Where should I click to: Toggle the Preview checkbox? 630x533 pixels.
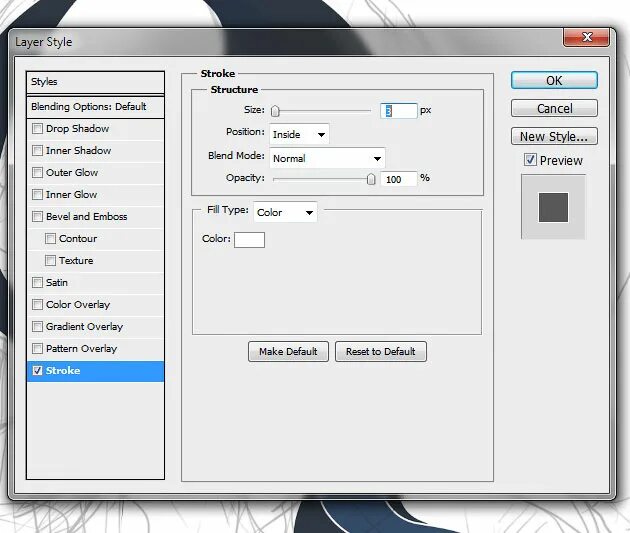(530, 160)
